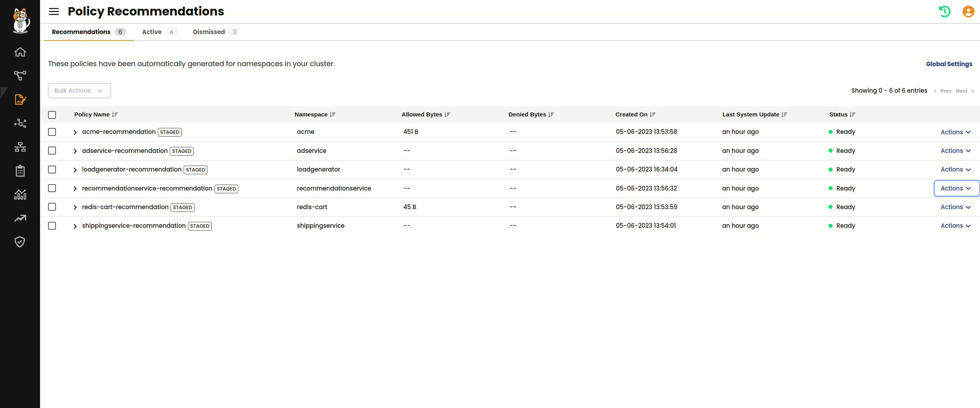Toggle the select-all header checkbox
The width and height of the screenshot is (980, 408).
pyautogui.click(x=52, y=115)
